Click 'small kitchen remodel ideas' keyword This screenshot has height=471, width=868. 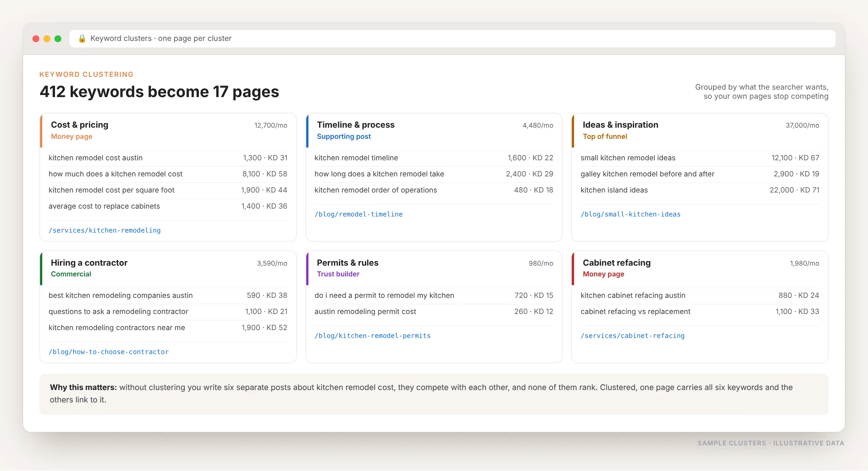tap(628, 158)
